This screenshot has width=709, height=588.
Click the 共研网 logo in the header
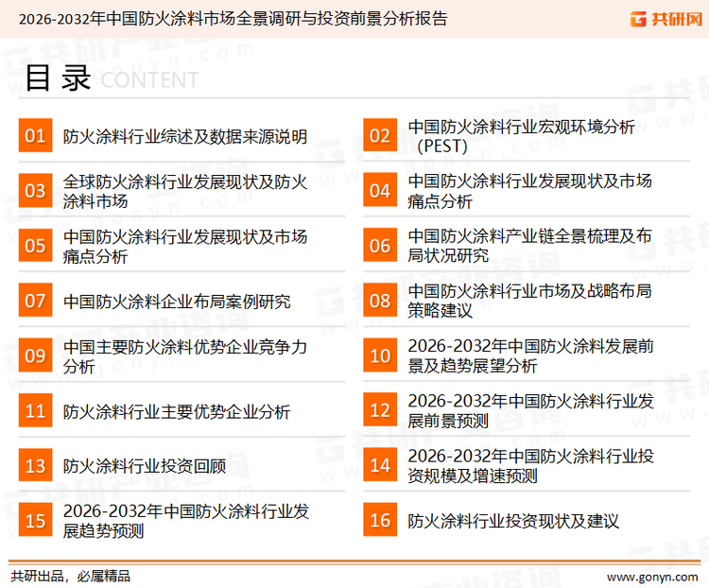(x=666, y=19)
